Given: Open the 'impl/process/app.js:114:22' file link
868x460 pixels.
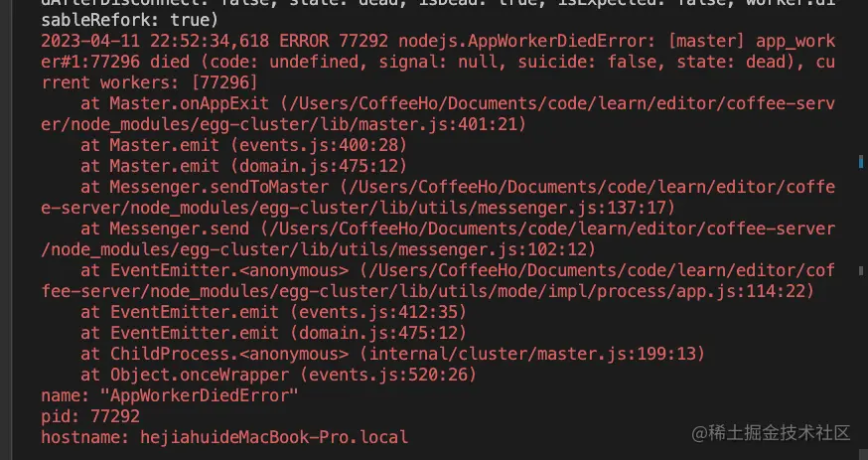Looking at the screenshot, I should pos(675,291).
